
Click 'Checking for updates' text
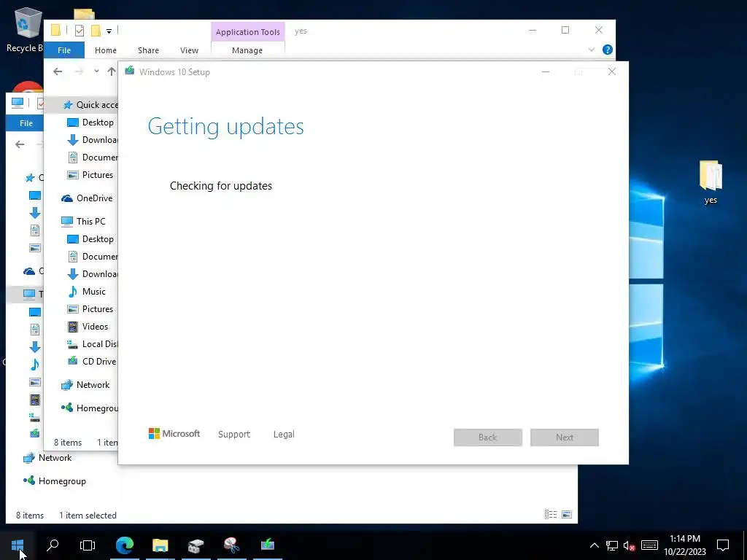point(221,186)
